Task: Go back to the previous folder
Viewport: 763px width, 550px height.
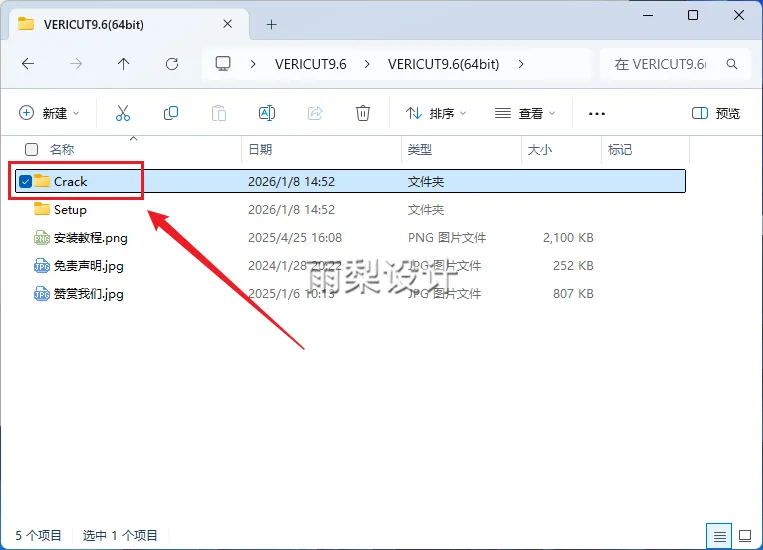Action: tap(28, 64)
